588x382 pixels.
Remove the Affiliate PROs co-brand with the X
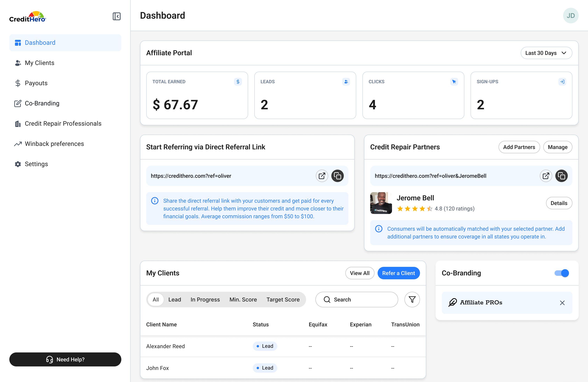click(x=562, y=303)
